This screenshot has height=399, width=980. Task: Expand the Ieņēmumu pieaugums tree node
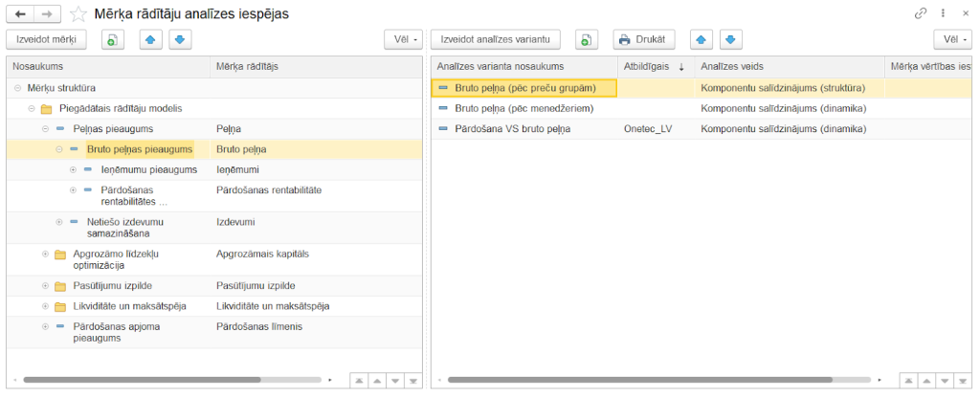click(x=74, y=169)
